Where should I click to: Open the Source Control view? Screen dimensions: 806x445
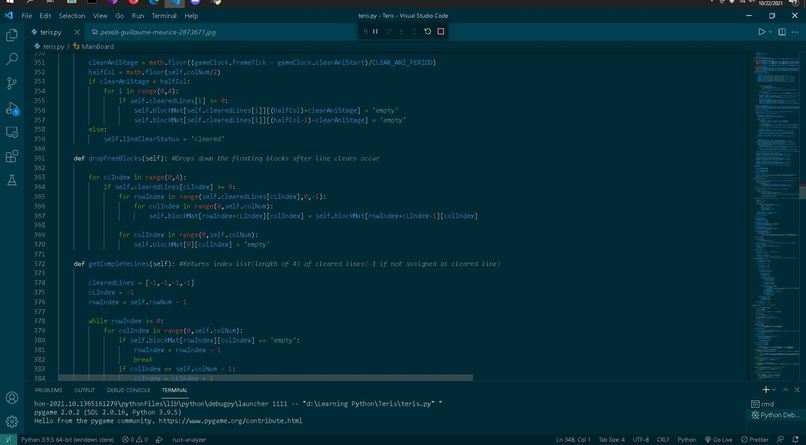click(x=11, y=83)
